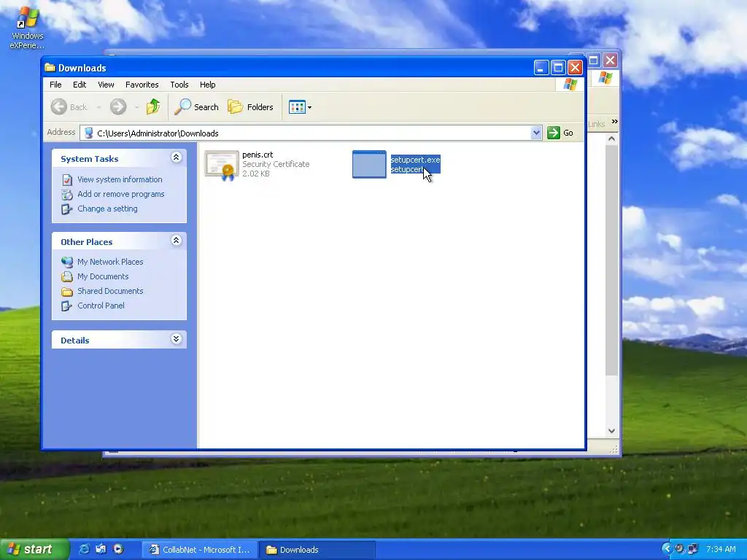Click View system information link
Screen dimensions: 747x560
pos(120,179)
